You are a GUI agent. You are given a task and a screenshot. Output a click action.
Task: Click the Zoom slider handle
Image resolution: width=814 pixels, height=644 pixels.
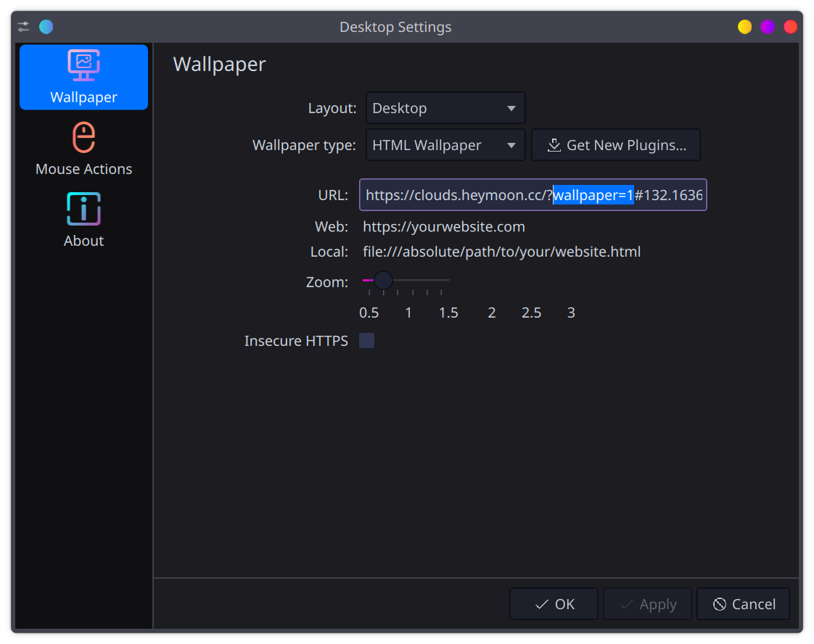click(383, 280)
